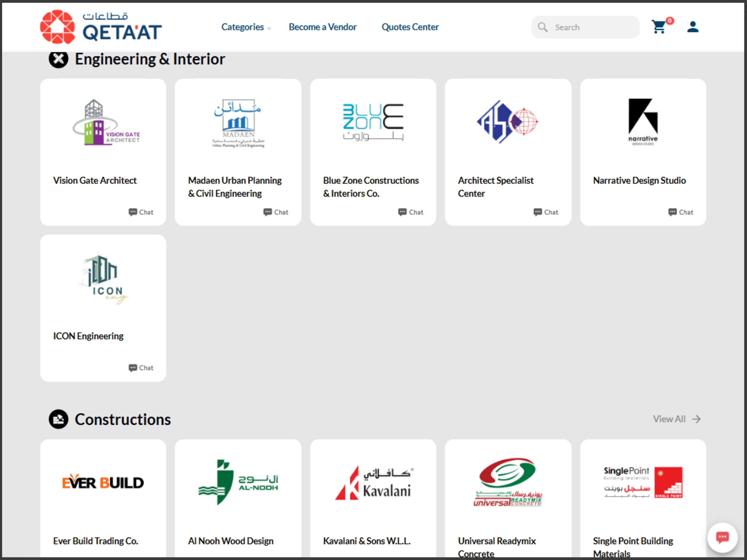Select Blue Zone Constructions & Interiors Co. name

(x=371, y=187)
